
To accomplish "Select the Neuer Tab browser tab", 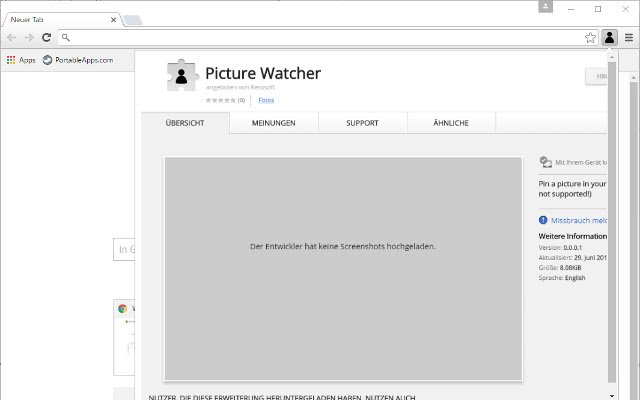I will click(x=61, y=20).
